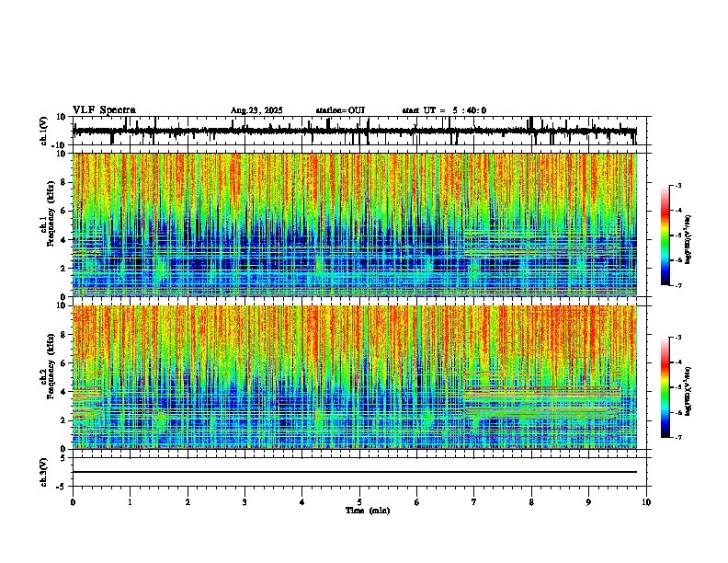Viewport: 728px width, 563px height.
Task: Click the ch.2 colorbar log(PSD) unit label
Action: 688,392
